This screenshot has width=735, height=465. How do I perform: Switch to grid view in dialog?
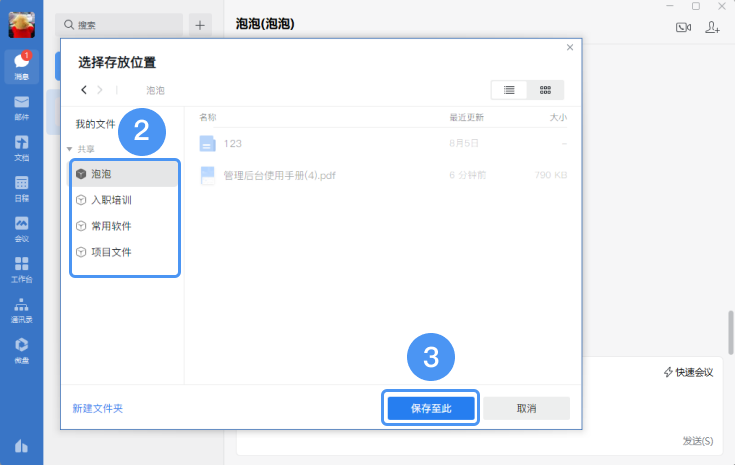(545, 90)
